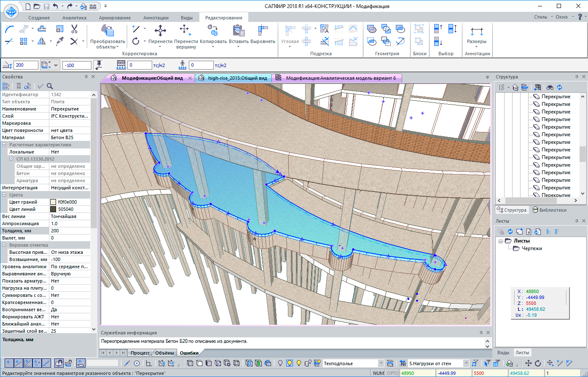The width and height of the screenshot is (588, 377).
Task: Toggle the highlighted light bulb in bottom toolbar
Action: [x=290, y=363]
